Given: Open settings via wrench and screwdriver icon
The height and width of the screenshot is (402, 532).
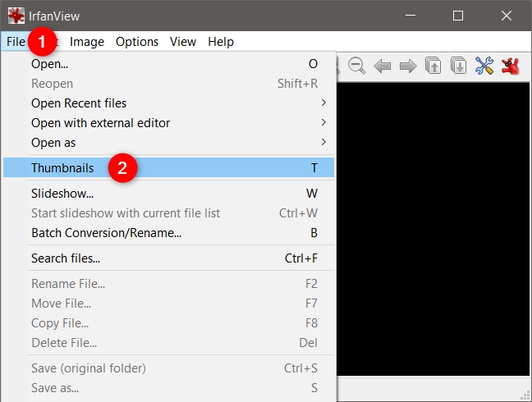Looking at the screenshot, I should click(484, 66).
